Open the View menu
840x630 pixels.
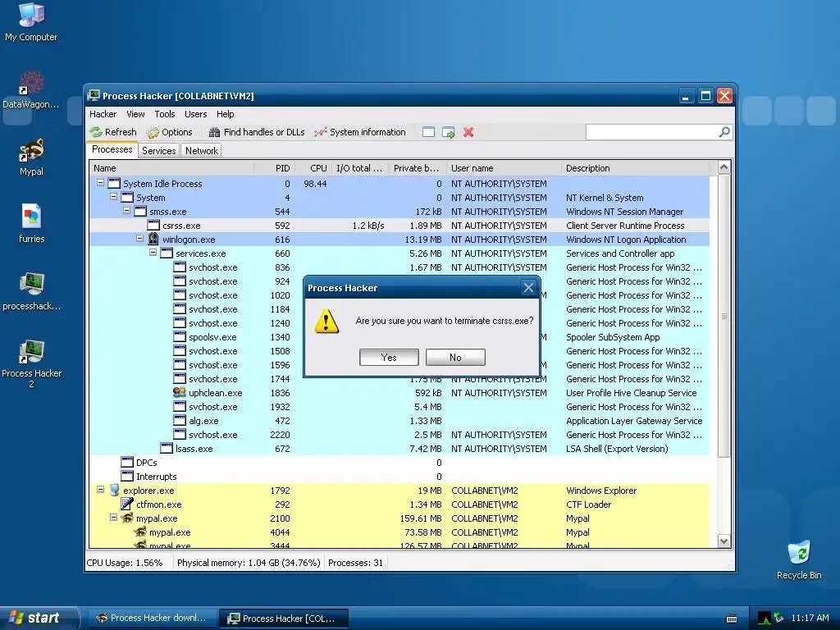(x=135, y=114)
